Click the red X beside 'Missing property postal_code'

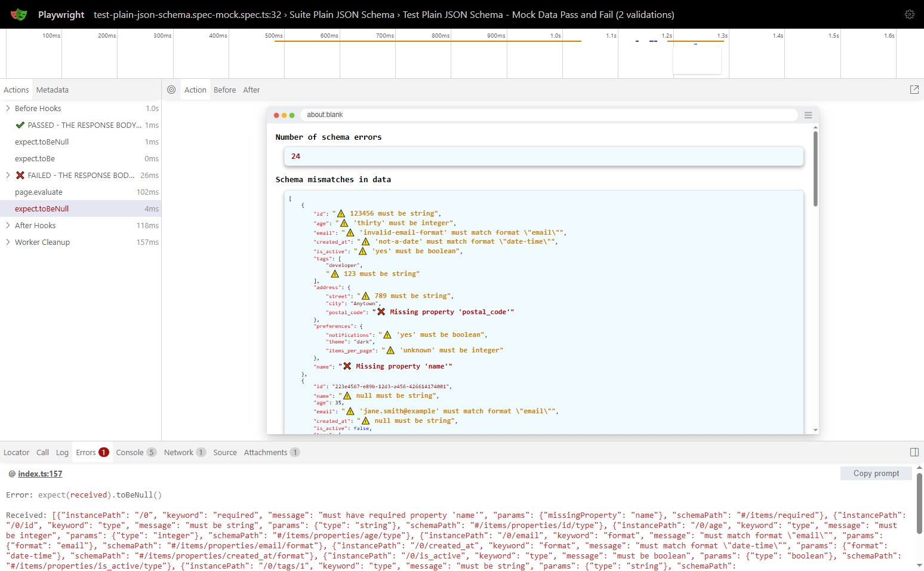pos(381,311)
